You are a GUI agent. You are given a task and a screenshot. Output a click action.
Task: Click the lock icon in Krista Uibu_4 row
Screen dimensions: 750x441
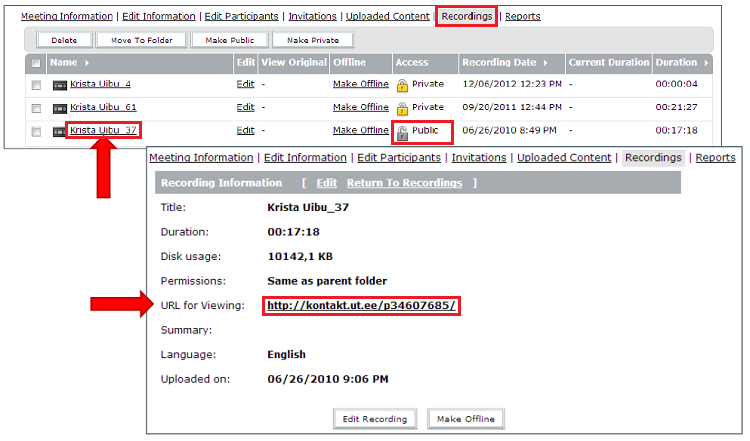(x=402, y=85)
